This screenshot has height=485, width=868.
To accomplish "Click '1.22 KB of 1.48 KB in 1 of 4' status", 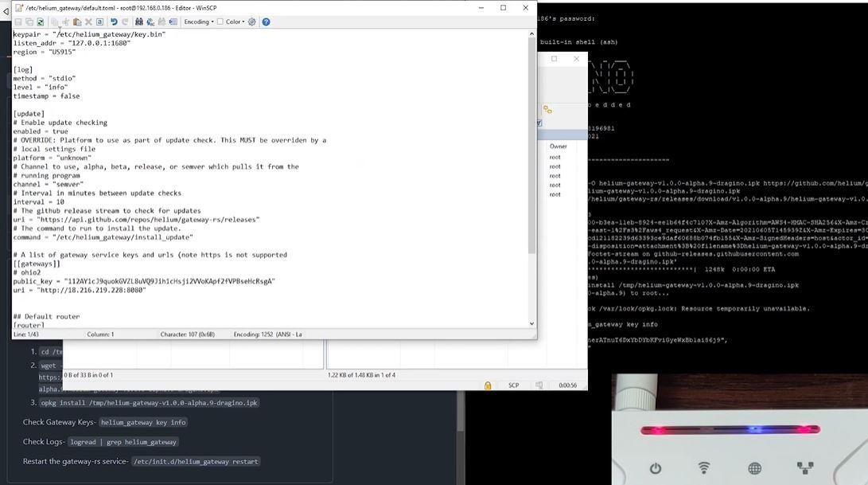I will click(361, 375).
